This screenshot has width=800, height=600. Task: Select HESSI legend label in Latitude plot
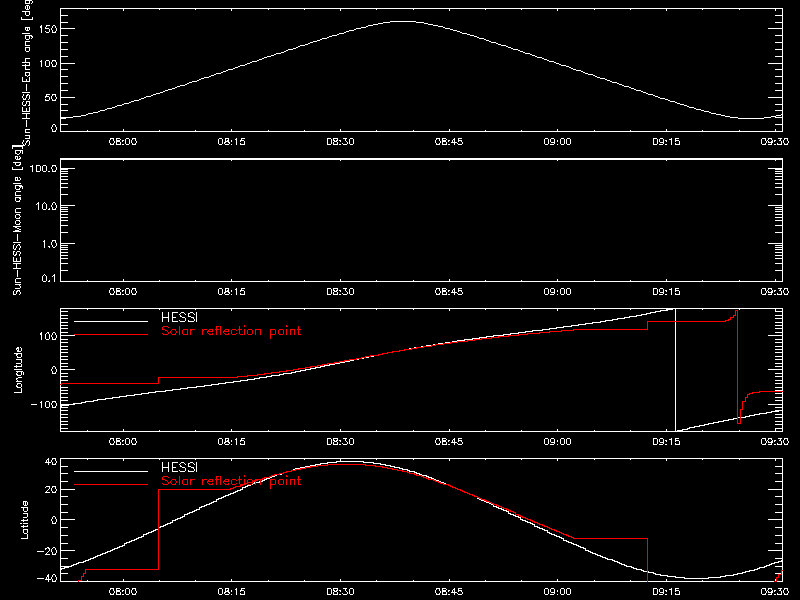tap(179, 467)
